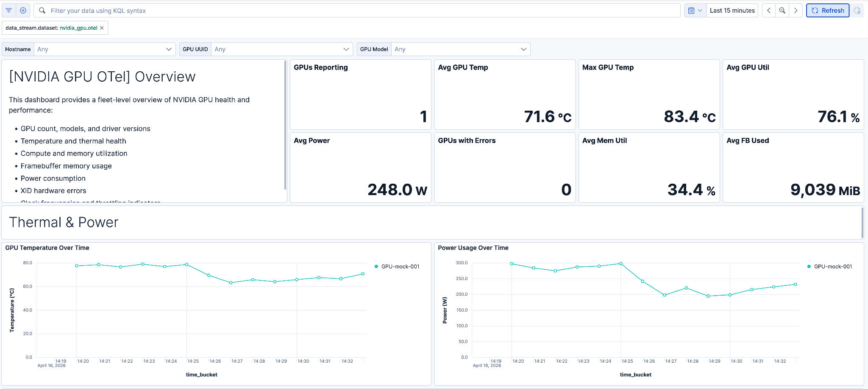This screenshot has height=389, width=868.
Task: Click the GPUs with Errors panel title
Action: (467, 140)
